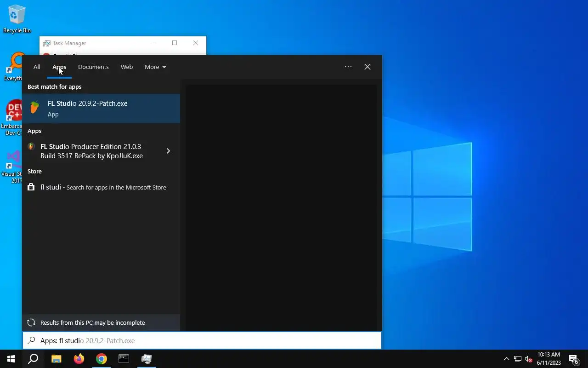Search Microsoft Store for fl studi

click(x=101, y=187)
